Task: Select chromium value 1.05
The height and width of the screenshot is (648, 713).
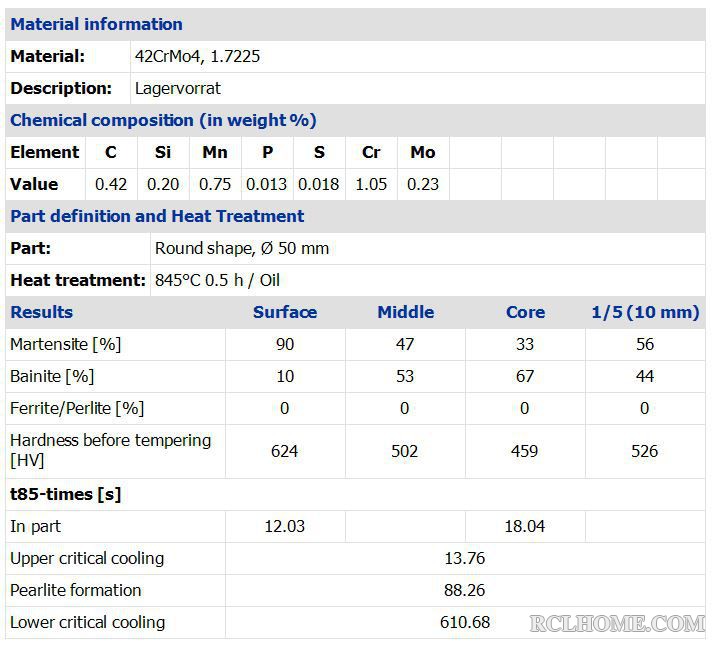Action: [x=371, y=184]
